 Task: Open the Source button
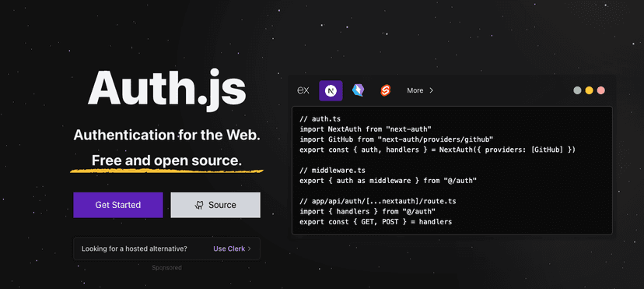[215, 205]
